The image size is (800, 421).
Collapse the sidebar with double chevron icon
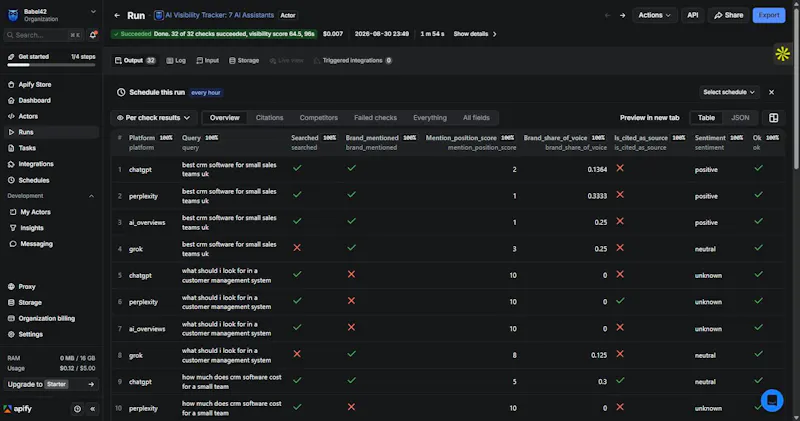pyautogui.click(x=92, y=409)
